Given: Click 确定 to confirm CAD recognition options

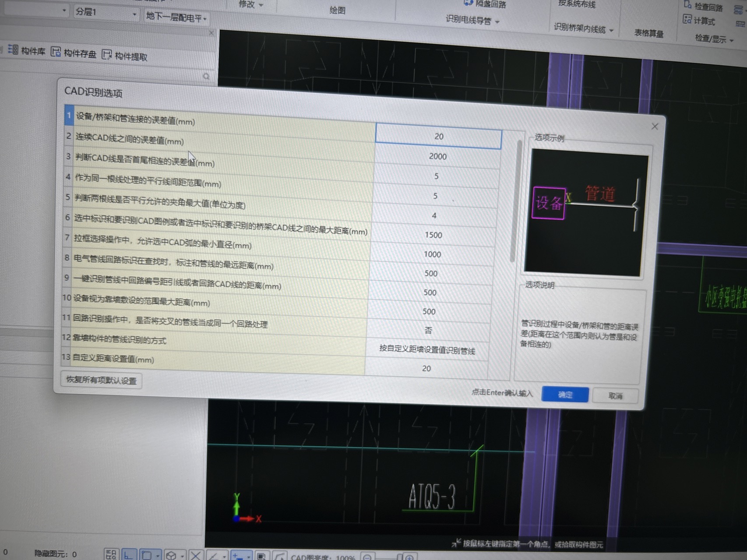Looking at the screenshot, I should pyautogui.click(x=565, y=394).
